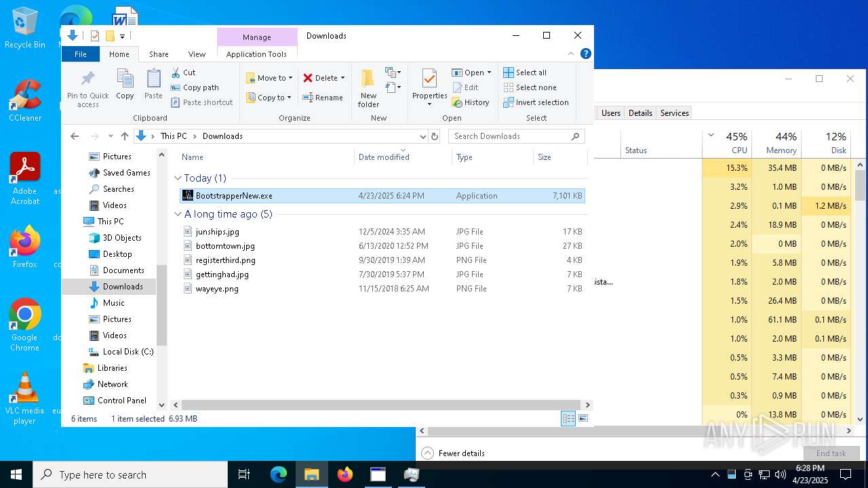Open Google Chrome desktop shortcut
This screenshot has height=488, width=868.
click(x=25, y=325)
